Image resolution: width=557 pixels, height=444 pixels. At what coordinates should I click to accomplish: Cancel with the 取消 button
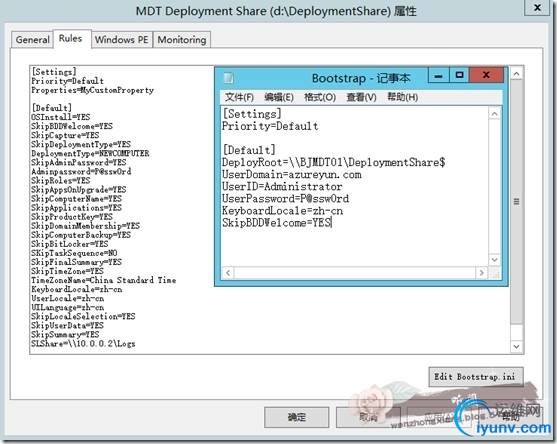[x=368, y=417]
